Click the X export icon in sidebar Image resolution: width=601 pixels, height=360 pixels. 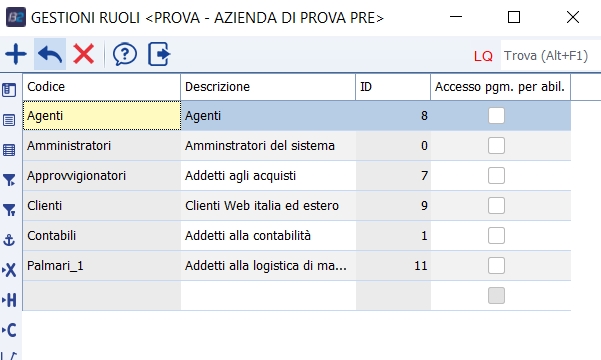9,270
